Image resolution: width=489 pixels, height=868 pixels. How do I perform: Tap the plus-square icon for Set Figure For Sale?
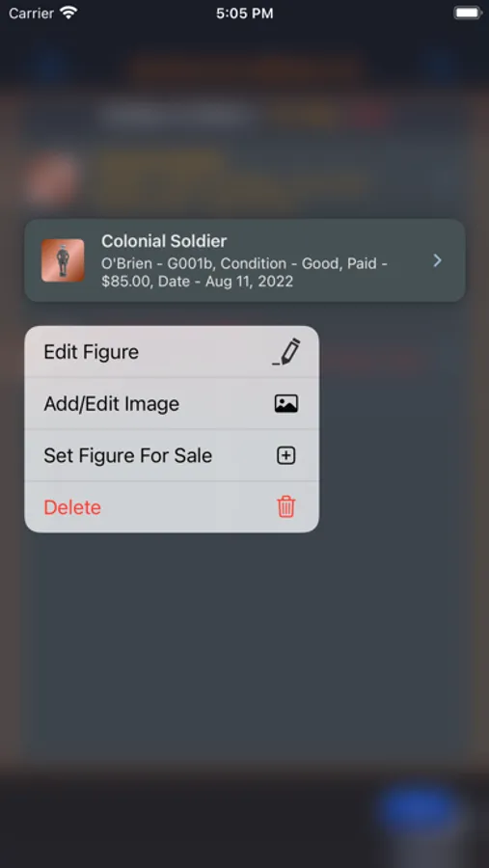coord(286,455)
